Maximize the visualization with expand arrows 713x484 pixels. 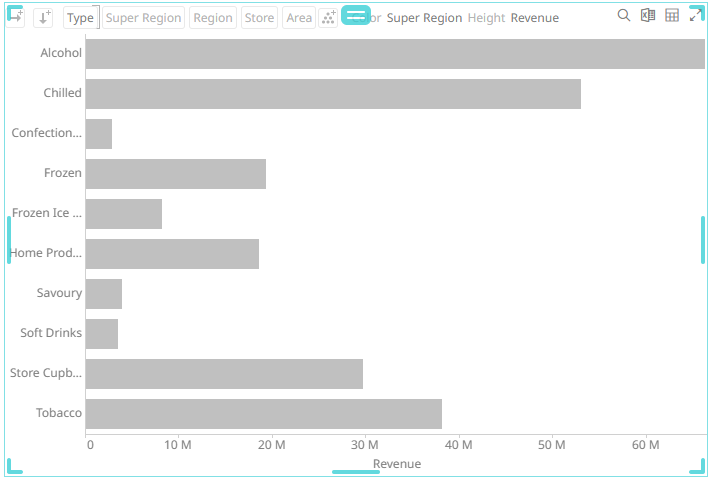(696, 15)
